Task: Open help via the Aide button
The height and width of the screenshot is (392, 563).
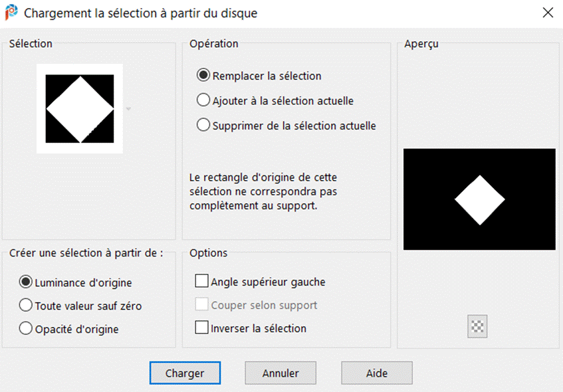Action: pyautogui.click(x=377, y=373)
